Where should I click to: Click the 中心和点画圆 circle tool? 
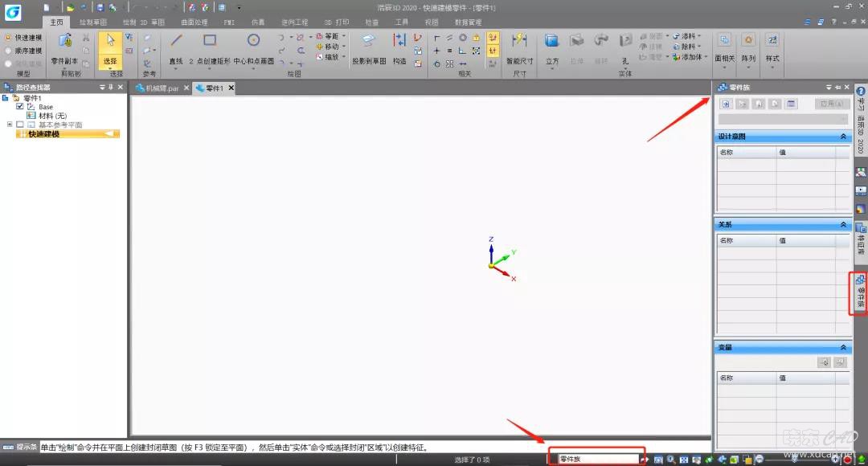(x=253, y=47)
